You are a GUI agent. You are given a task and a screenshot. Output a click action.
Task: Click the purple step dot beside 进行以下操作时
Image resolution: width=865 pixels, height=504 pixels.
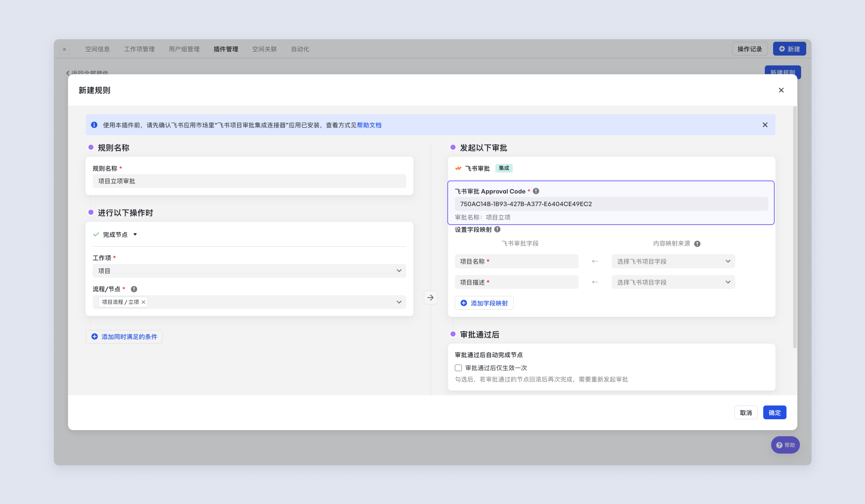91,212
